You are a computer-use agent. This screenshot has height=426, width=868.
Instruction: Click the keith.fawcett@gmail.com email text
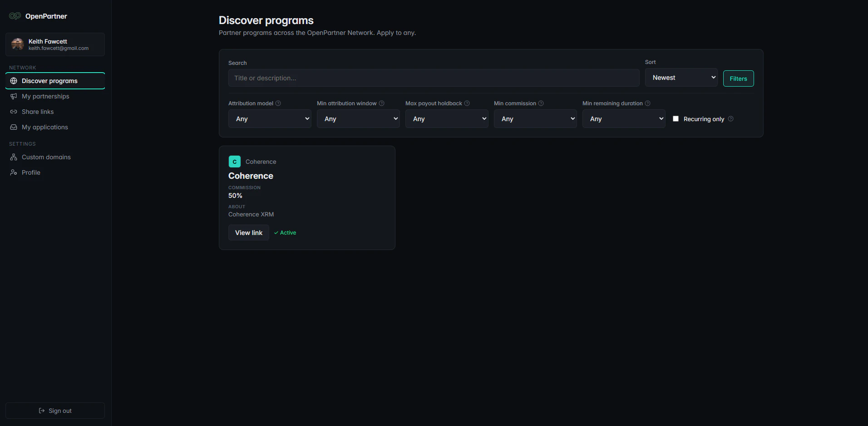[x=59, y=48]
